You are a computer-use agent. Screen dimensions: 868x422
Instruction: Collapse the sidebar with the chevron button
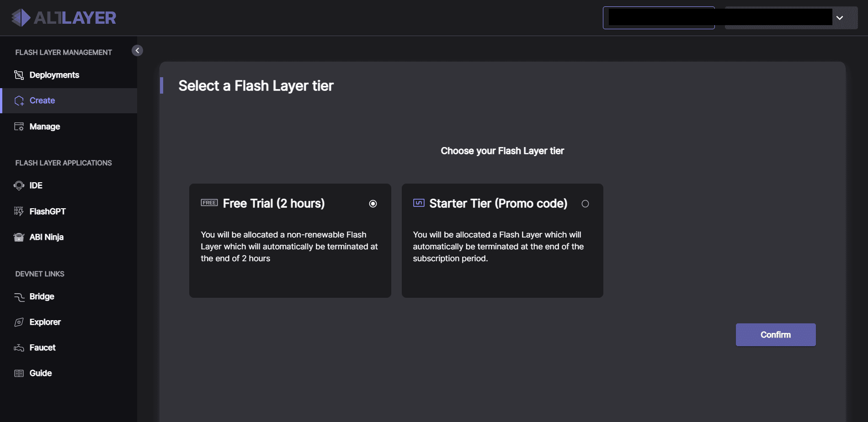pyautogui.click(x=137, y=51)
